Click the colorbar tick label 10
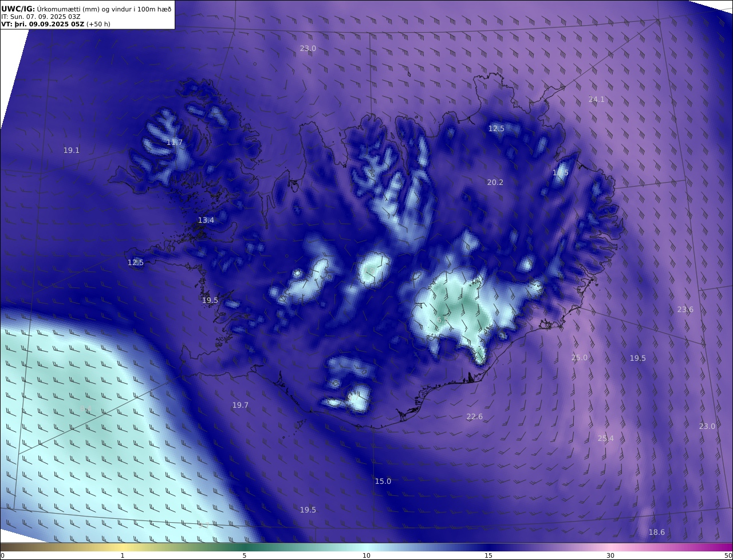This screenshot has height=560, width=733. click(x=366, y=555)
